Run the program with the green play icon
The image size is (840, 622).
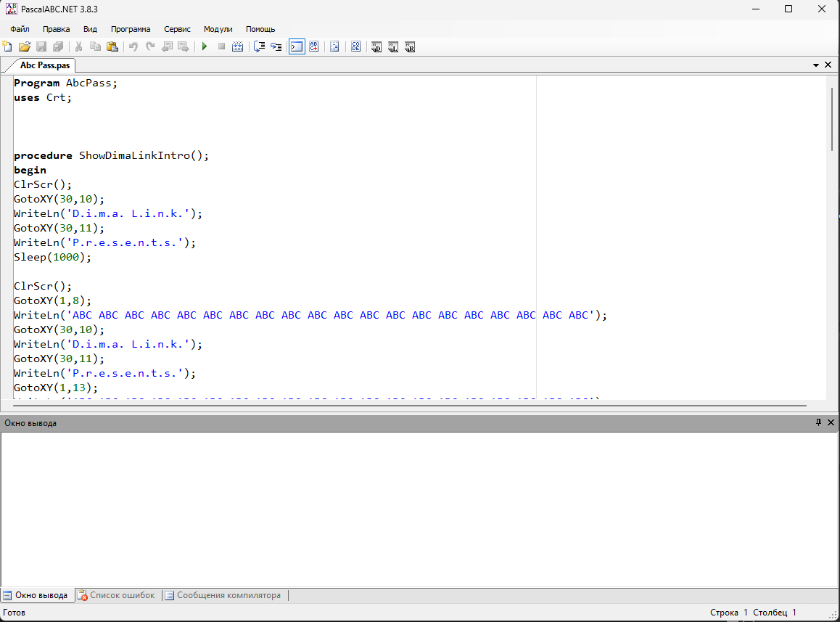(x=204, y=46)
